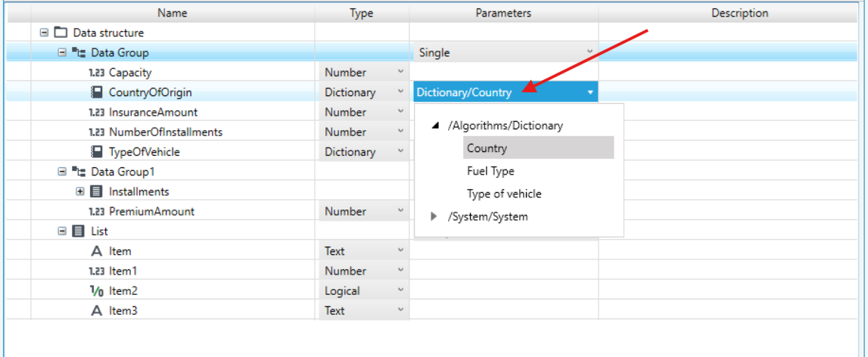This screenshot has width=868, height=357.
Task: Open the Item3 Text type dropdown
Action: pos(364,311)
